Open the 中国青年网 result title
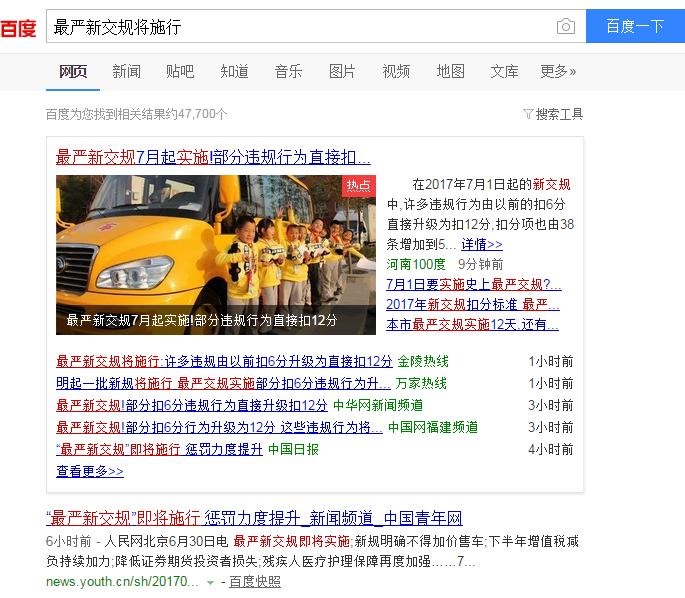This screenshot has width=685, height=598. [254, 518]
